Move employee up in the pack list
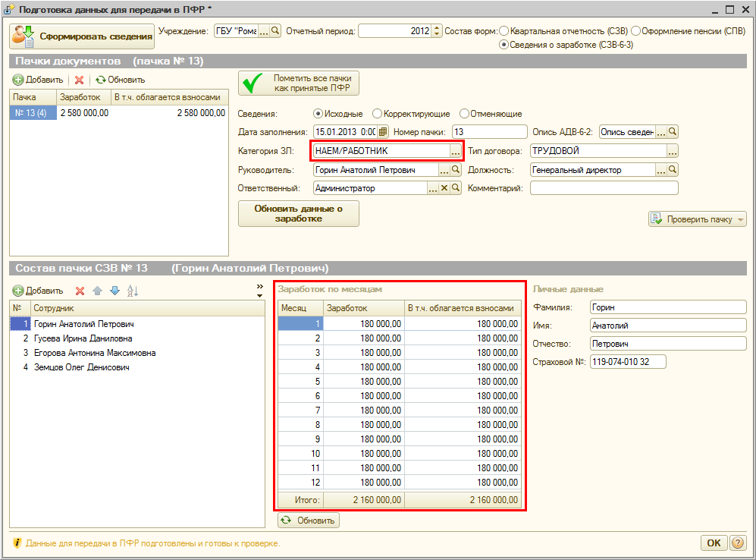The height and width of the screenshot is (560, 756). coord(97,291)
